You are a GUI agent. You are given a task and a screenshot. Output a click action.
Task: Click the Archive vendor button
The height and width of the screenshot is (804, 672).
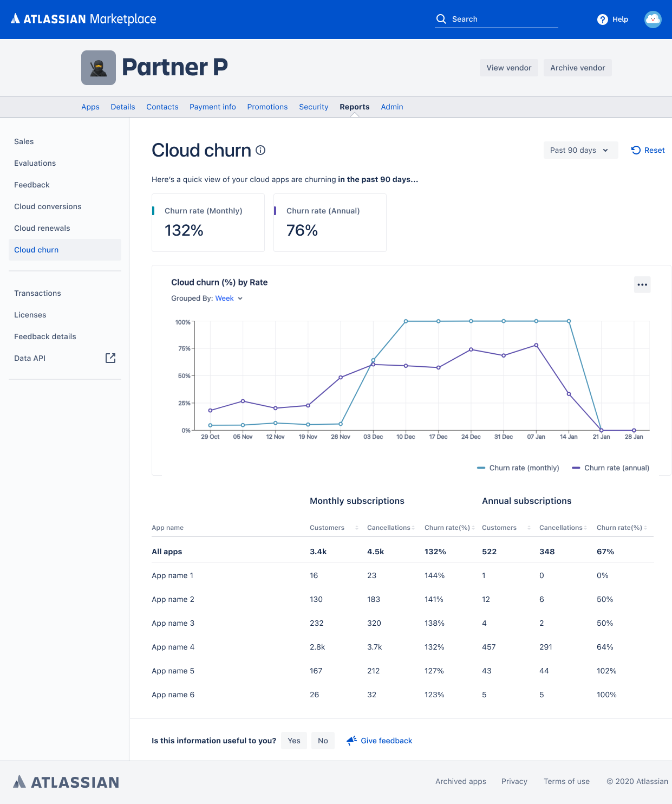(x=577, y=68)
